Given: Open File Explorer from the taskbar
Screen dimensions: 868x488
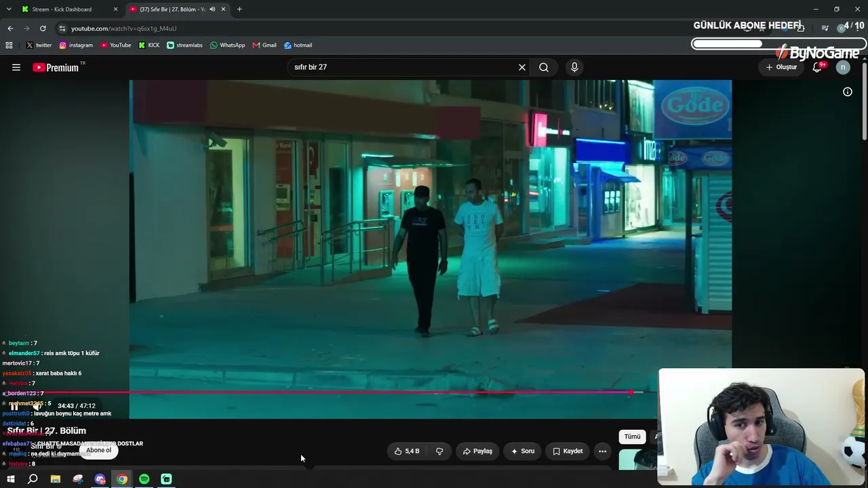Looking at the screenshot, I should [x=56, y=479].
